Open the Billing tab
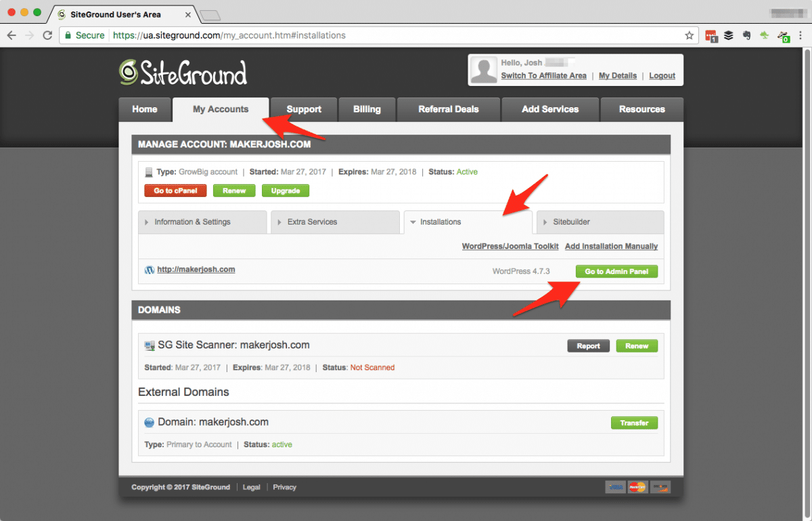 tap(367, 110)
